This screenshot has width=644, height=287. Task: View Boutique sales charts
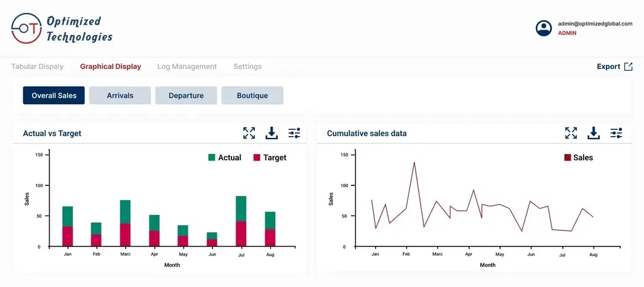pyautogui.click(x=252, y=95)
